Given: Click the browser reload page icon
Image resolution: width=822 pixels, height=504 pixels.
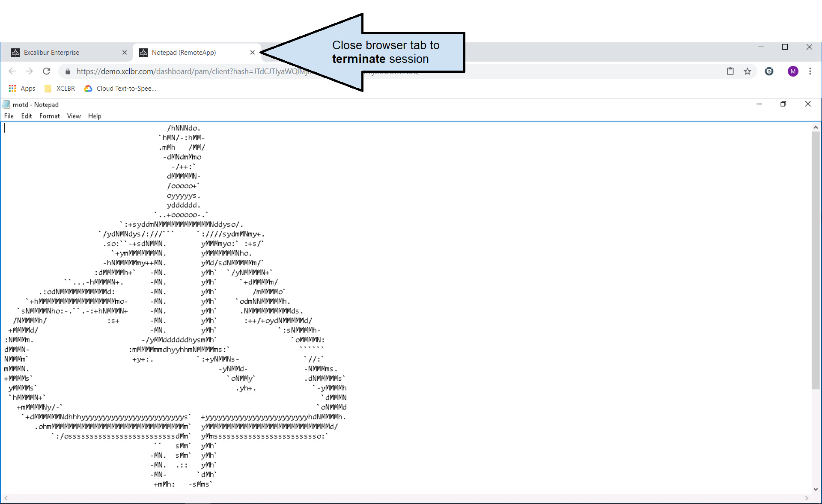Looking at the screenshot, I should pos(47,71).
